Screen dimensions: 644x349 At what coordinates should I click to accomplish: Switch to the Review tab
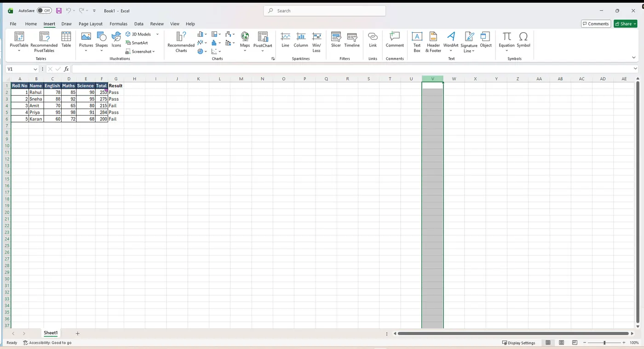click(157, 24)
